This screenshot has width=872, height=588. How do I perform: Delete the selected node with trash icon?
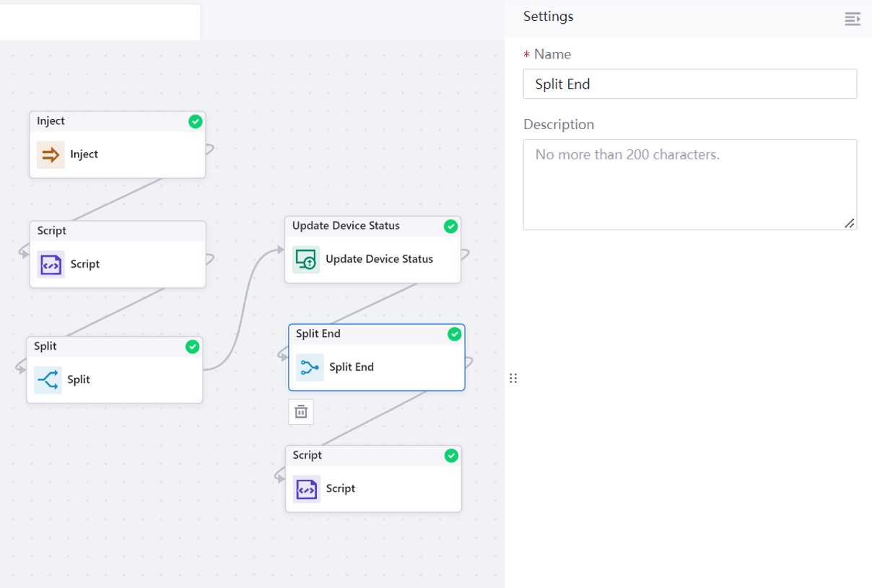301,412
